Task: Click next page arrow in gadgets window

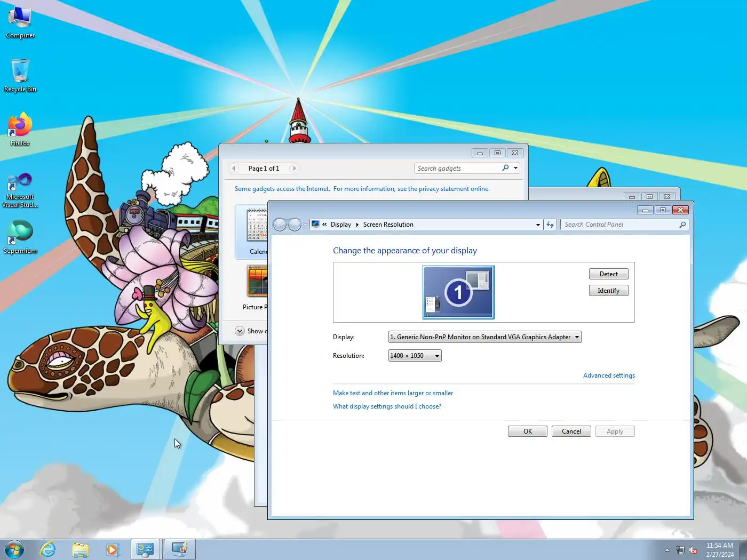Action: 294,168
